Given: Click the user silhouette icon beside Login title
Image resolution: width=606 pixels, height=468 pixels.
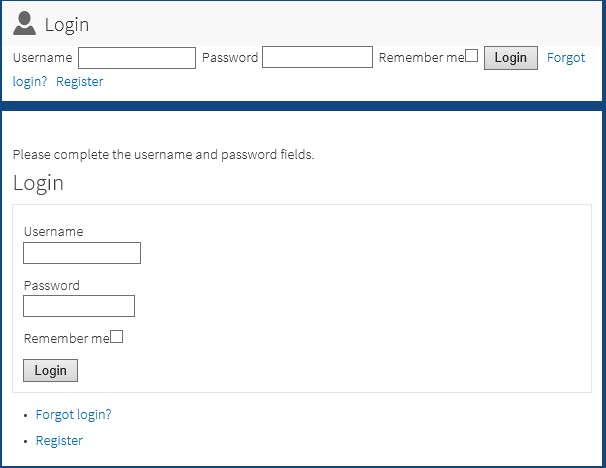Looking at the screenshot, I should click(24, 23).
